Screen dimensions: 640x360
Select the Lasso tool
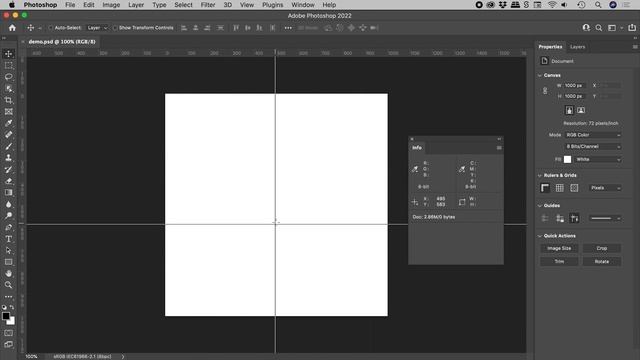[x=9, y=77]
